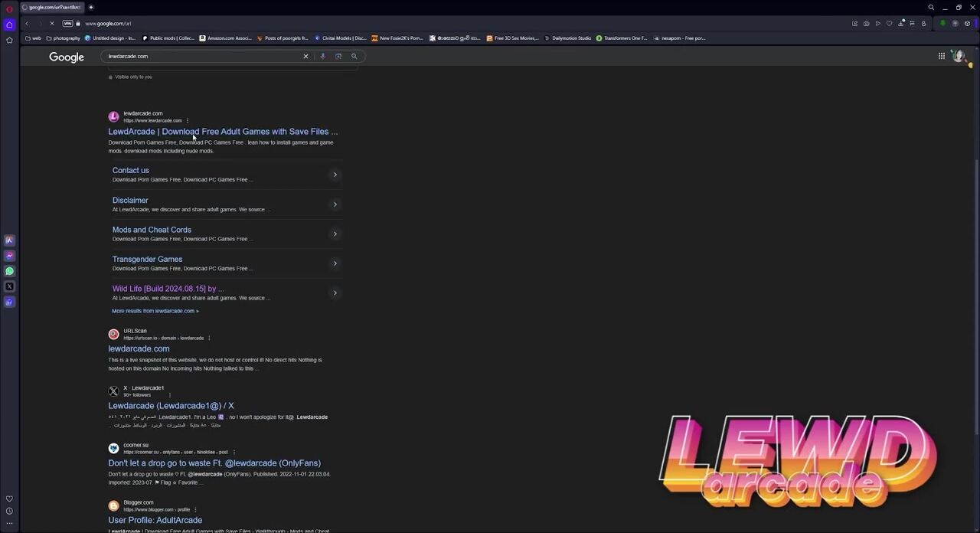Open history from the sidebar clock icon
The image size is (980, 533).
point(9,511)
